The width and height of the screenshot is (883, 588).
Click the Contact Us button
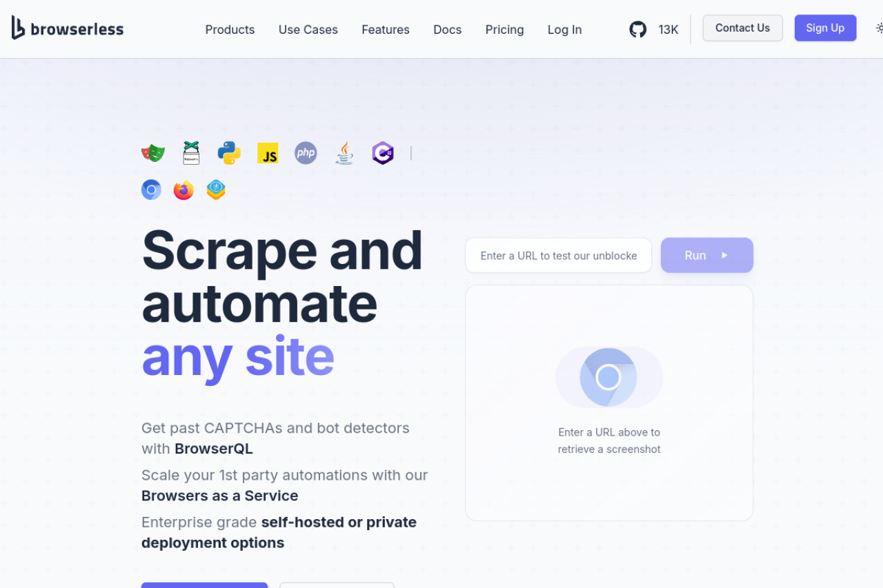coord(742,28)
